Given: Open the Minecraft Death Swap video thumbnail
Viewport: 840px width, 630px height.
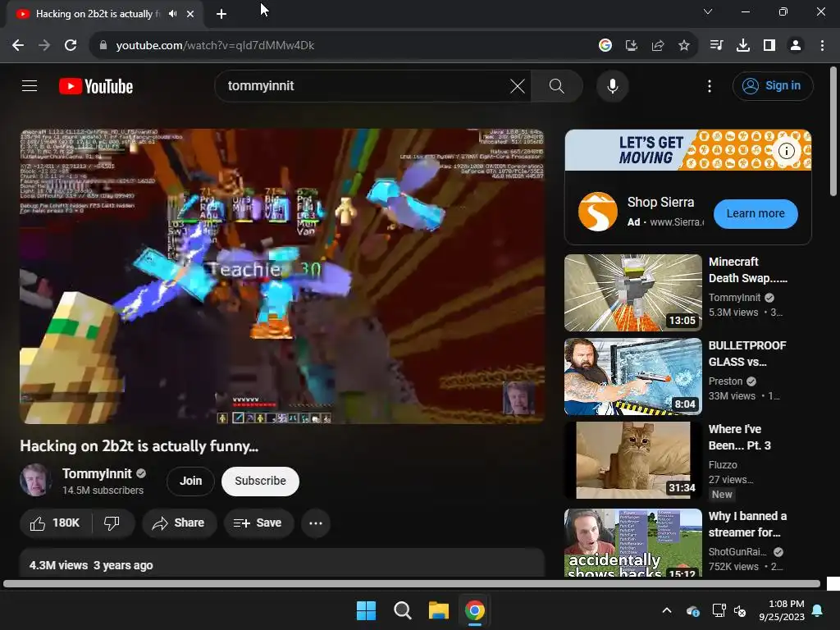Looking at the screenshot, I should point(632,293).
